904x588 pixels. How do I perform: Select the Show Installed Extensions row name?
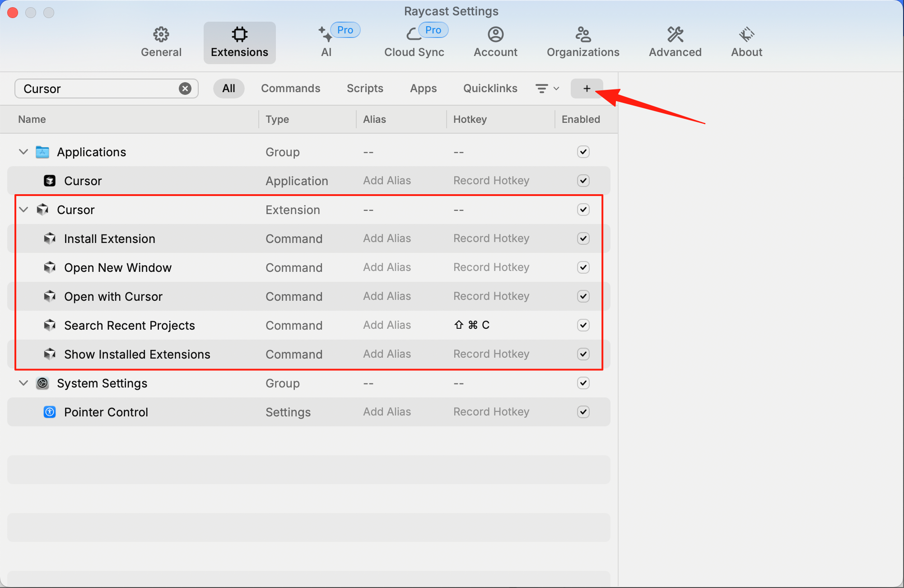pos(137,354)
